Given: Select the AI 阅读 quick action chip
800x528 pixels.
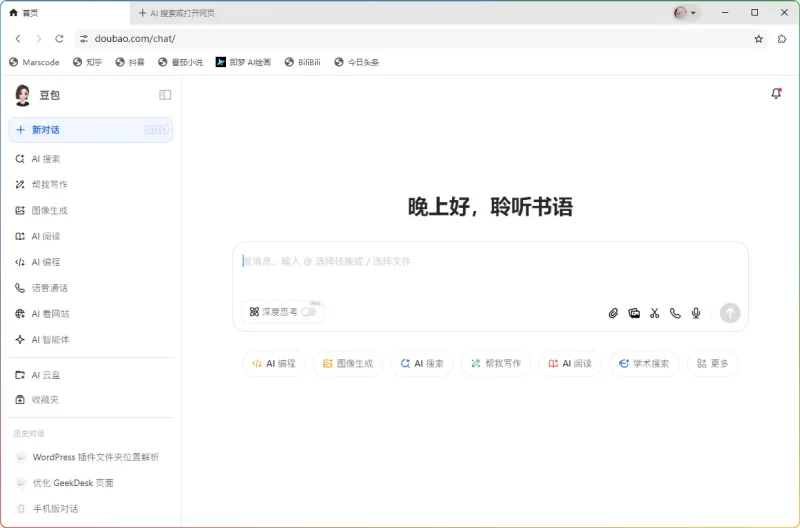Looking at the screenshot, I should (570, 364).
